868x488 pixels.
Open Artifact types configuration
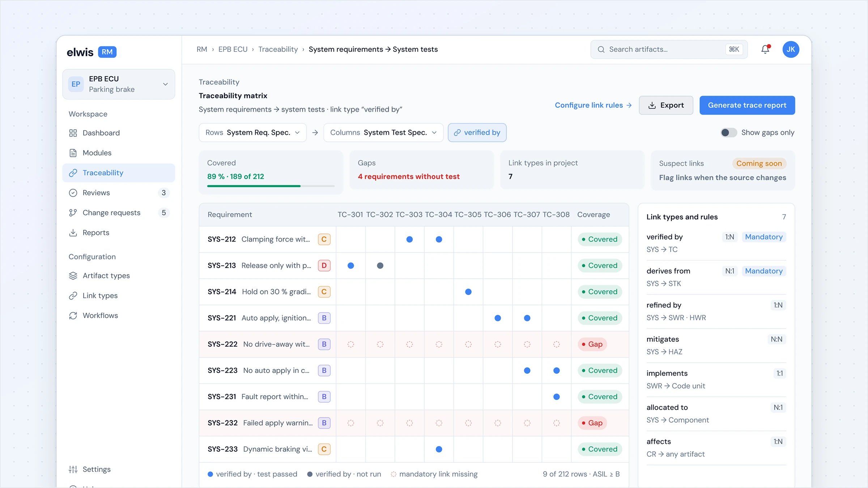point(119,276)
